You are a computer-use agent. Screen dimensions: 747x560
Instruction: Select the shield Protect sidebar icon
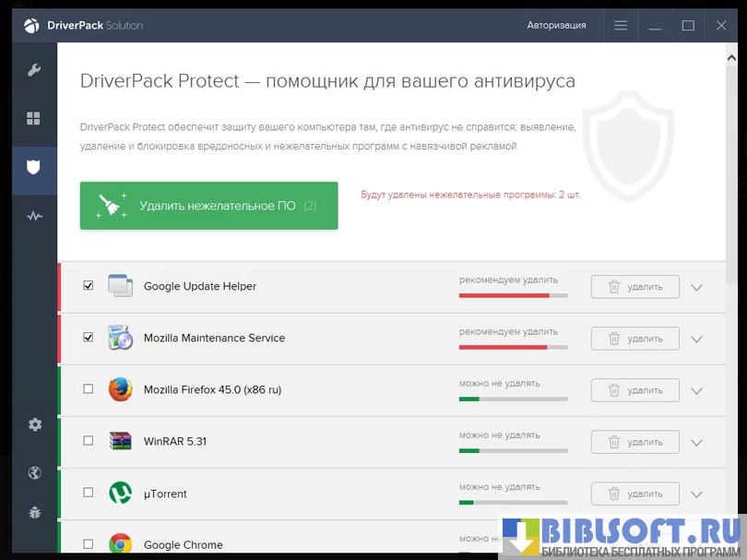[x=34, y=167]
